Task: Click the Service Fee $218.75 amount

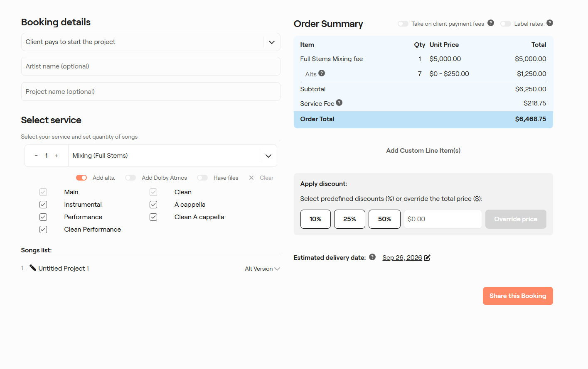Action: [535, 103]
